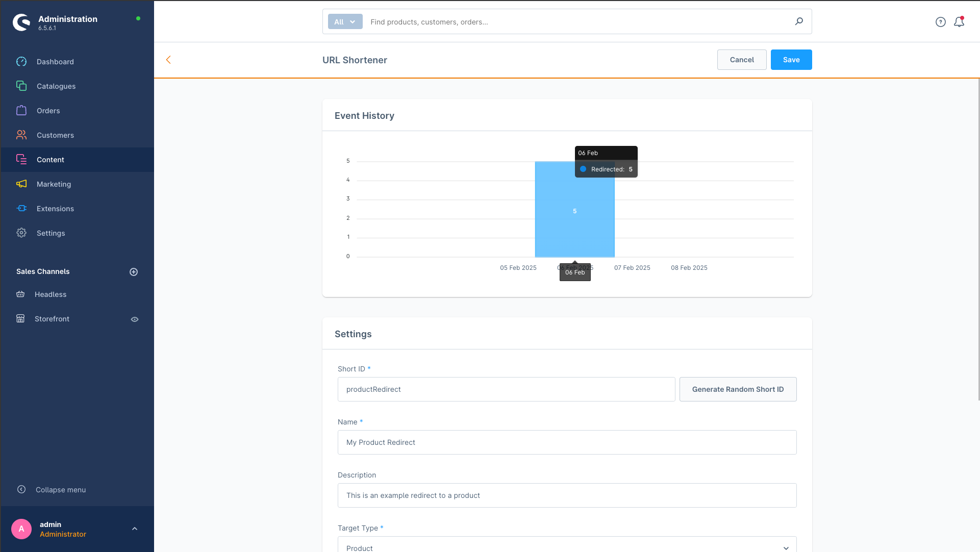980x552 pixels.
Task: Toggle Storefront eye visibility icon
Action: point(135,319)
